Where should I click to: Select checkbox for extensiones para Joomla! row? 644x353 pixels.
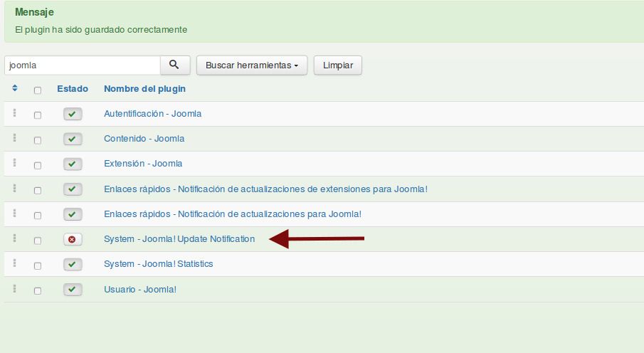pos(38,190)
